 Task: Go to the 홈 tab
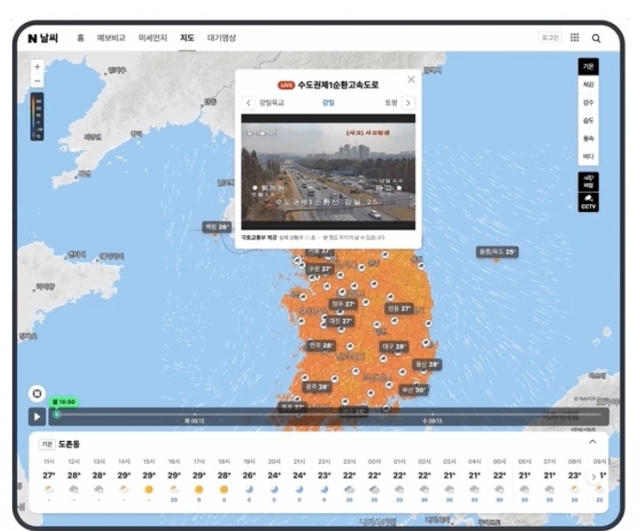(80, 38)
